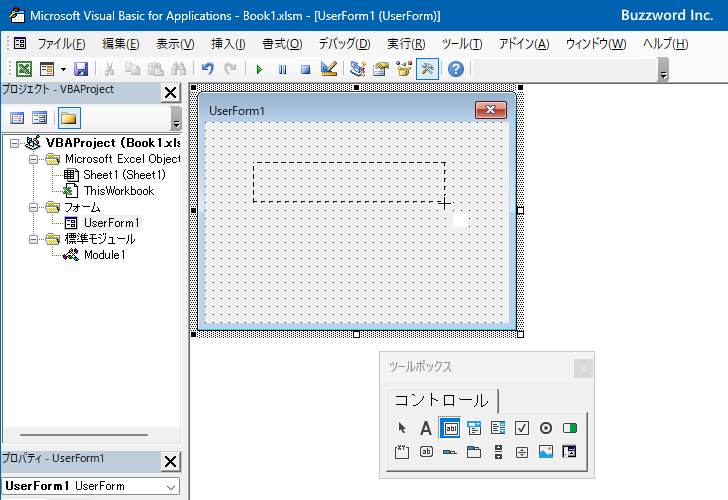
Task: Open the ウィンドウ(W) menu
Action: (x=596, y=44)
